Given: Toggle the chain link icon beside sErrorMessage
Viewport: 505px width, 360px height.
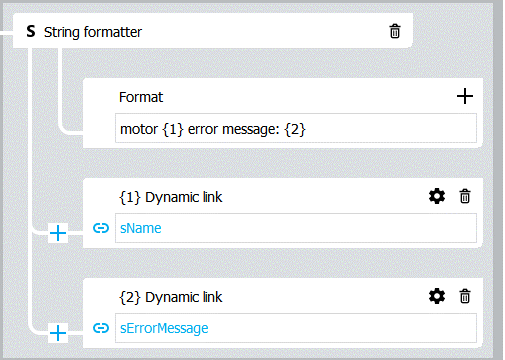Looking at the screenshot, I should (101, 328).
